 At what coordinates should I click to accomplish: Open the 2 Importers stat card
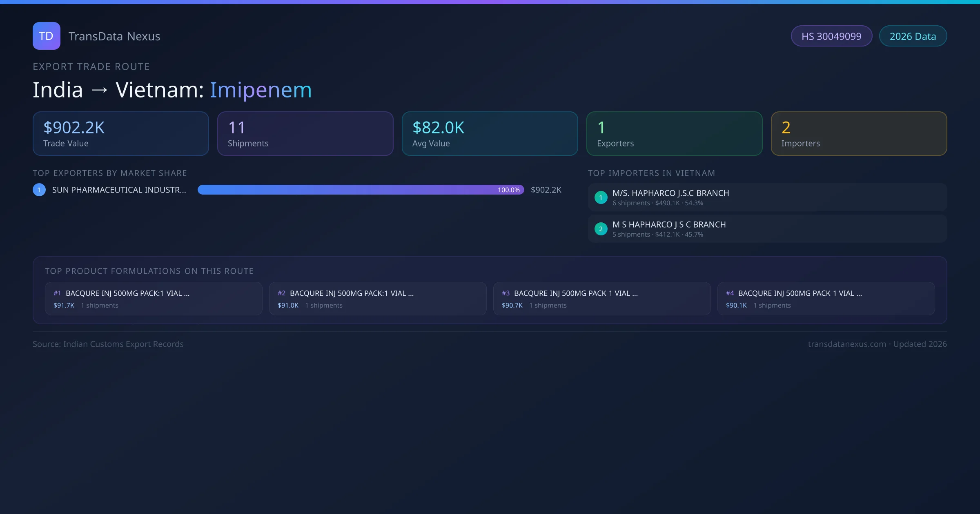859,134
